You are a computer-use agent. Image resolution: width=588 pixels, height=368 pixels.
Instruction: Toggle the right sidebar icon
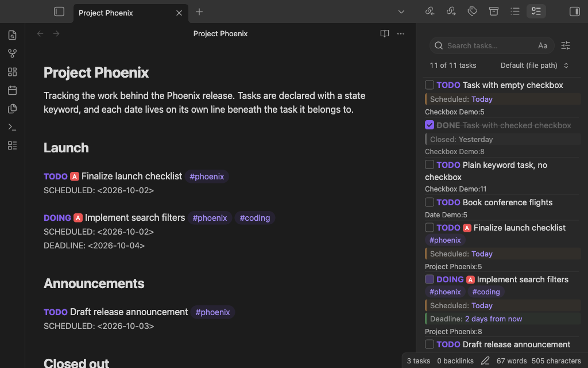(x=574, y=11)
